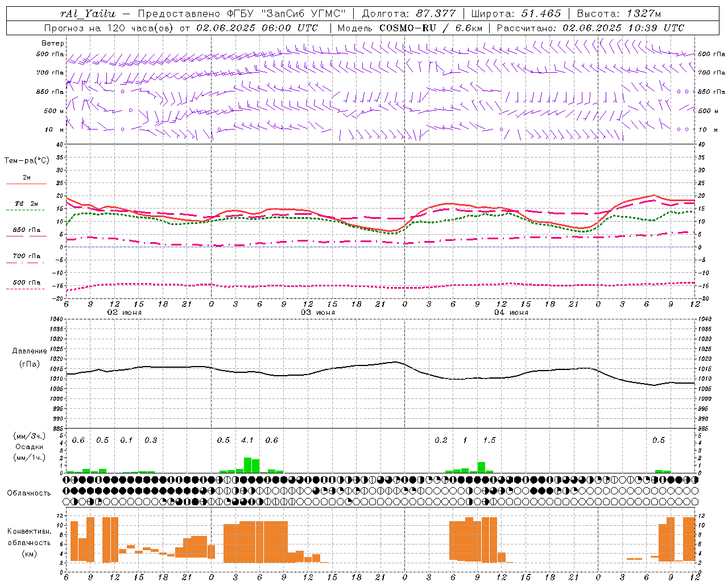Click the Облачность row label
The height and width of the screenshot is (582, 728).
click(29, 493)
